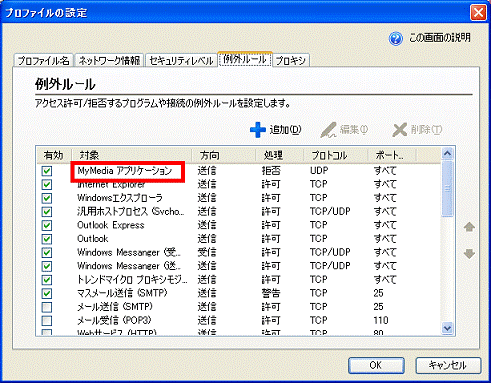Uncheck the マスメール送信 (SMTP) checkbox

(47, 293)
